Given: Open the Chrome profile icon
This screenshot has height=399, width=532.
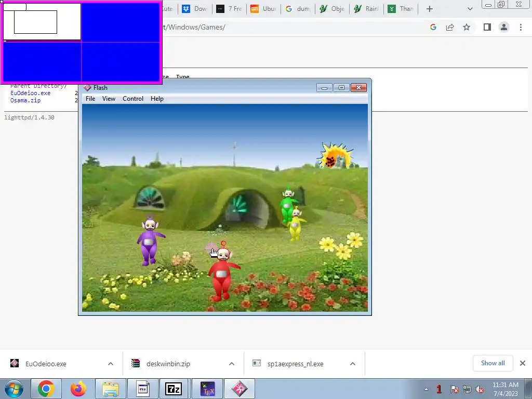Looking at the screenshot, I should click(504, 27).
